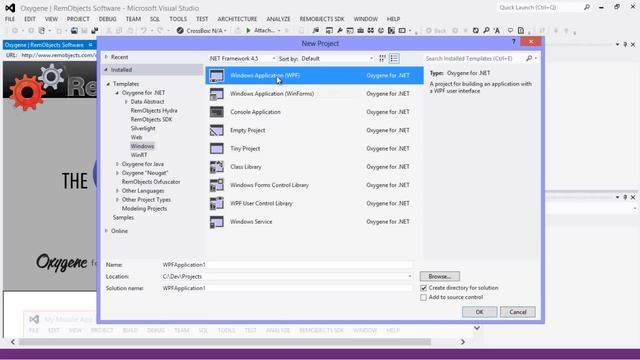Open the FILE menu

(10, 19)
